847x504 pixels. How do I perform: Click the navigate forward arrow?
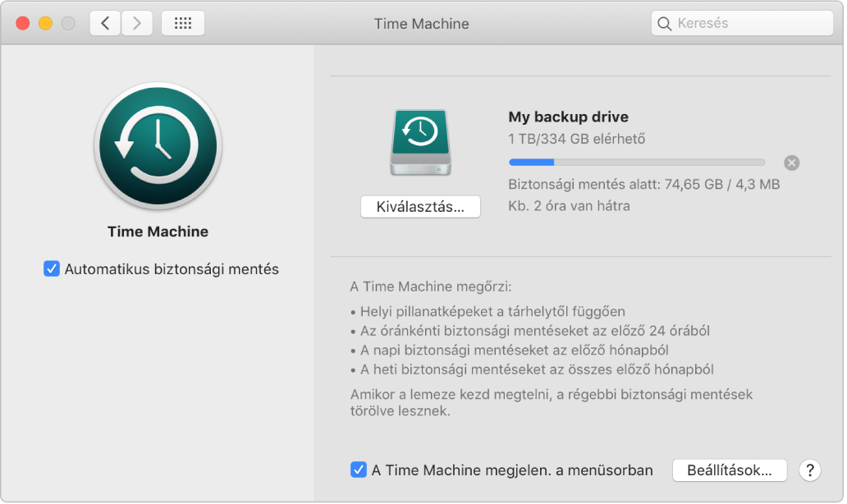point(136,23)
